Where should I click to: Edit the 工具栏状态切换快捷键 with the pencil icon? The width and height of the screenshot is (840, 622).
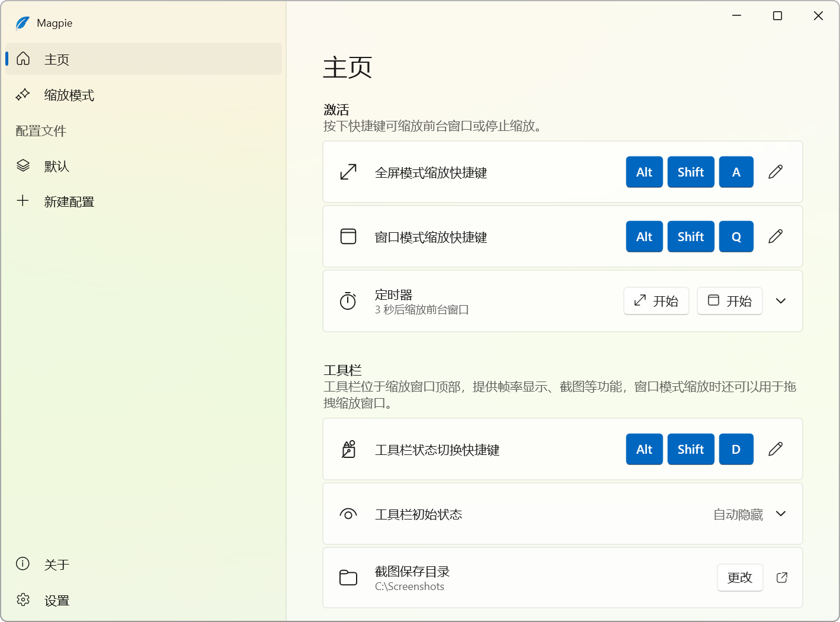click(x=775, y=449)
